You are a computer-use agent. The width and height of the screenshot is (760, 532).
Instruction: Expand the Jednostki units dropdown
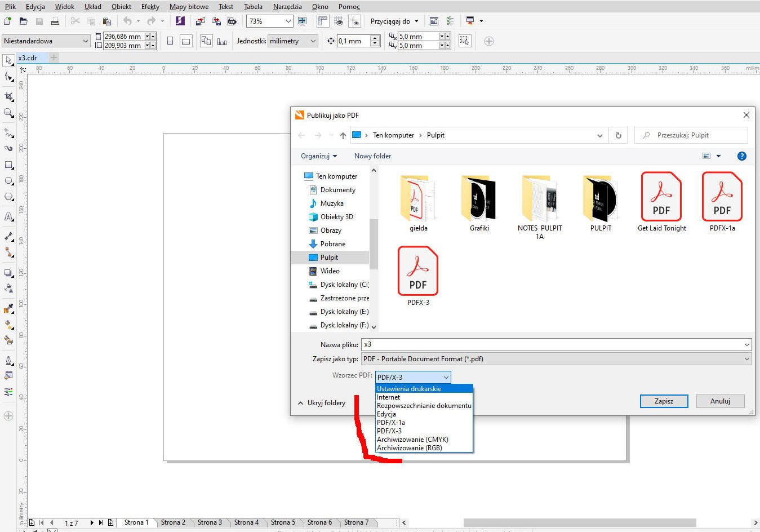point(313,41)
